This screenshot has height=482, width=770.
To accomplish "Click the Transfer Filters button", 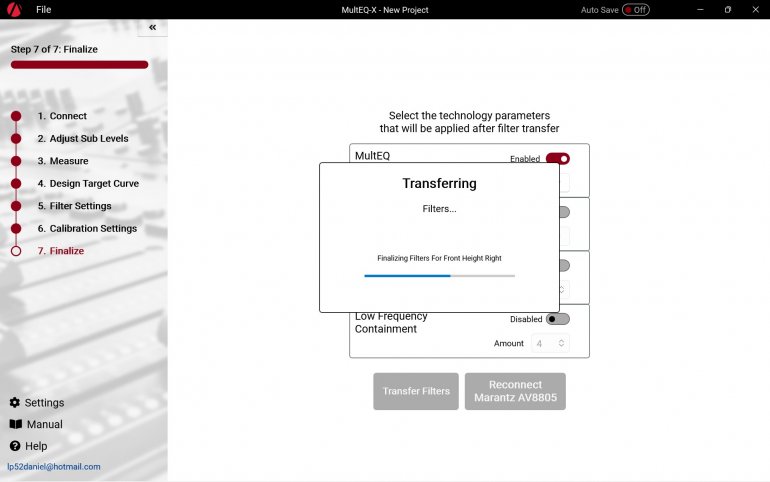I will point(416,391).
